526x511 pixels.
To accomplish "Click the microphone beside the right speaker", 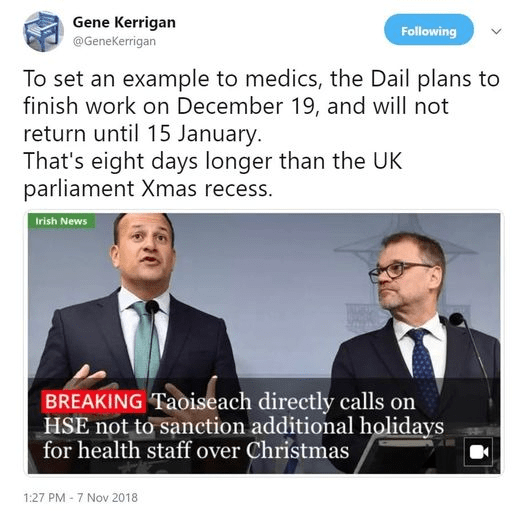I will tap(457, 319).
